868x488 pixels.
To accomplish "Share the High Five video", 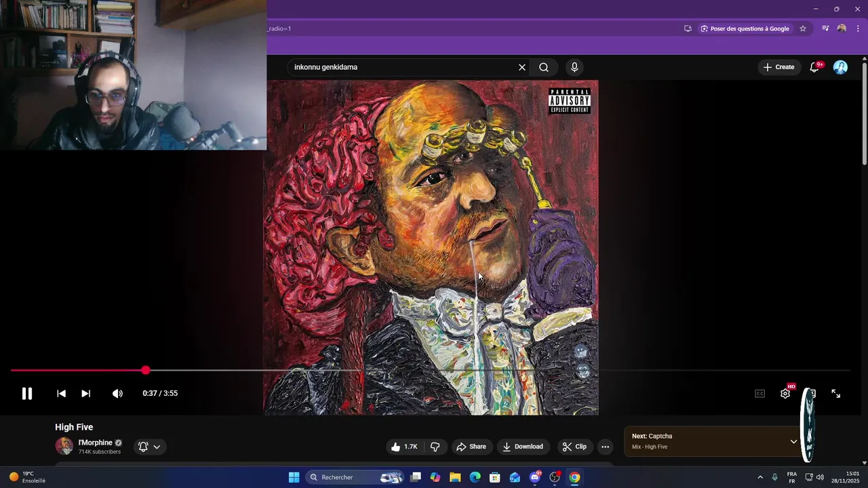I will [471, 447].
